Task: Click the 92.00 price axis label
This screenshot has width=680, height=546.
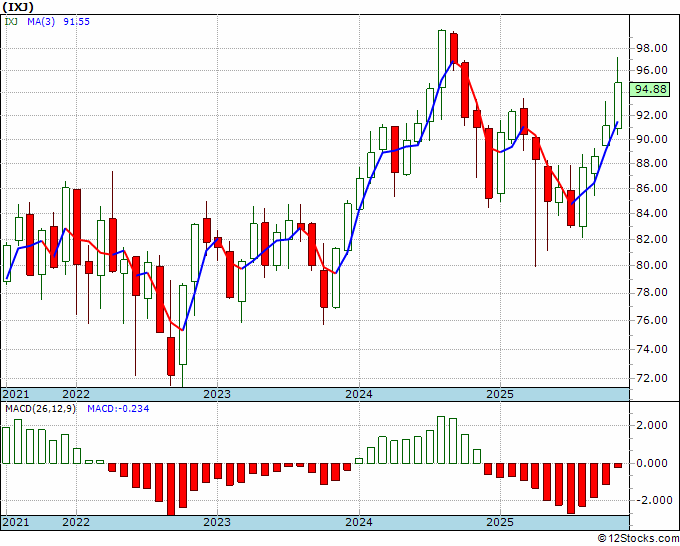Action: point(651,115)
